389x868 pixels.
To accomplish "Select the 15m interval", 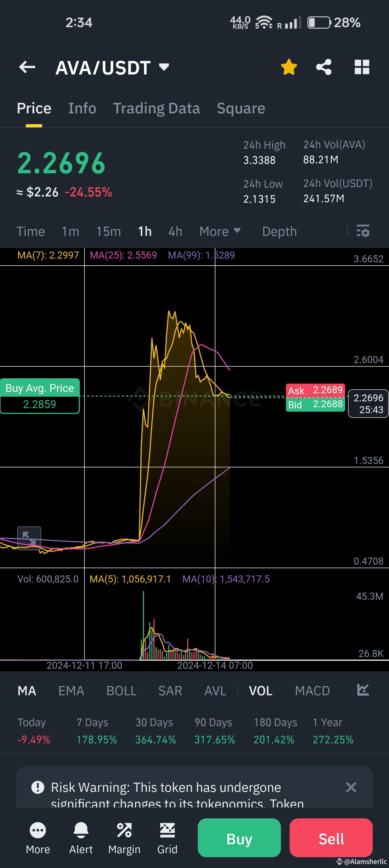I will pyautogui.click(x=109, y=232).
